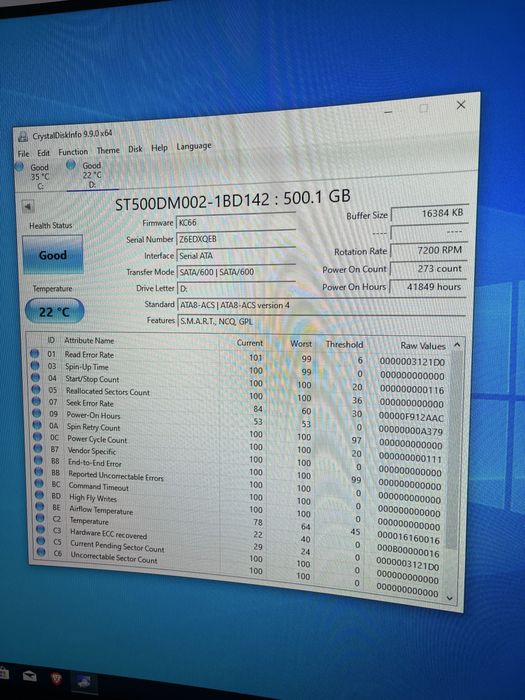Close the CrystalDiskInfo window

click(461, 104)
